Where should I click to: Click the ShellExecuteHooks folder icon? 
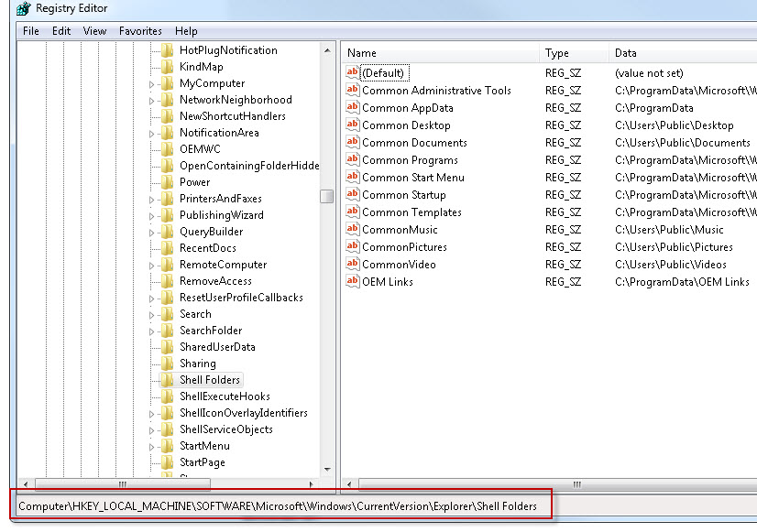pos(167,396)
